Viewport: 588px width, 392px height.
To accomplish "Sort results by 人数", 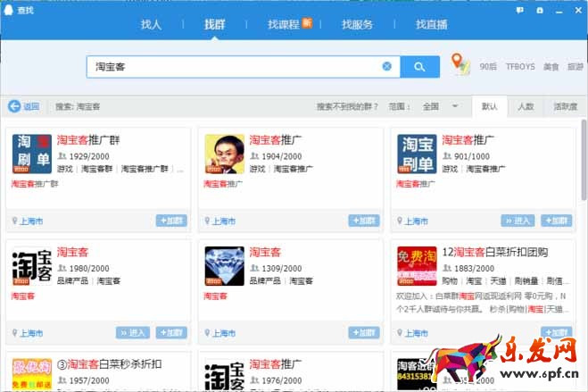I will tap(526, 106).
